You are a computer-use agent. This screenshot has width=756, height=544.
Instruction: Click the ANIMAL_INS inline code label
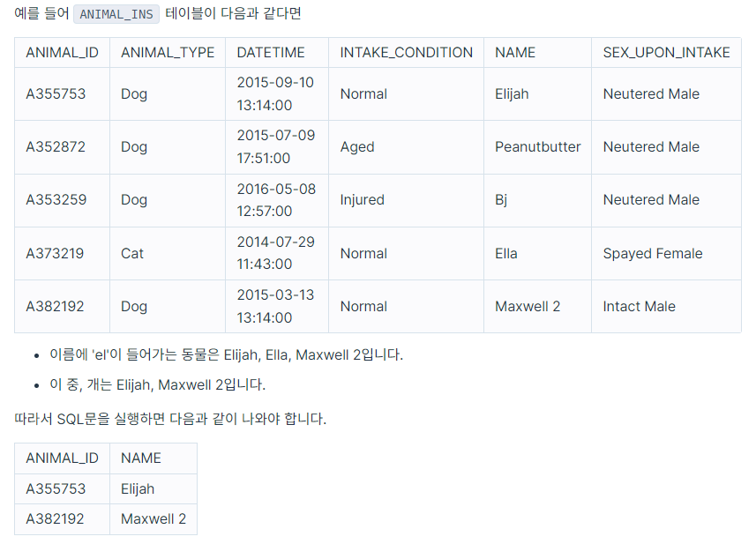tap(116, 14)
